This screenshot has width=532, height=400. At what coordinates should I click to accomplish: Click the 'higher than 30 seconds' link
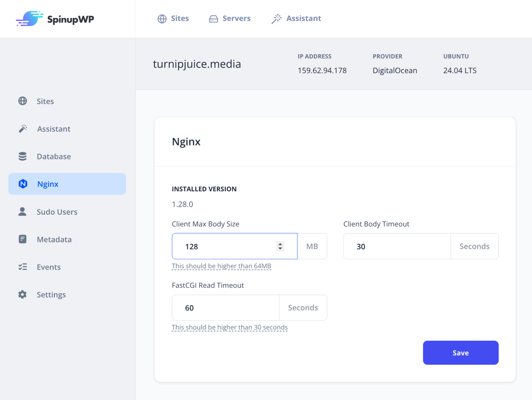coord(229,327)
